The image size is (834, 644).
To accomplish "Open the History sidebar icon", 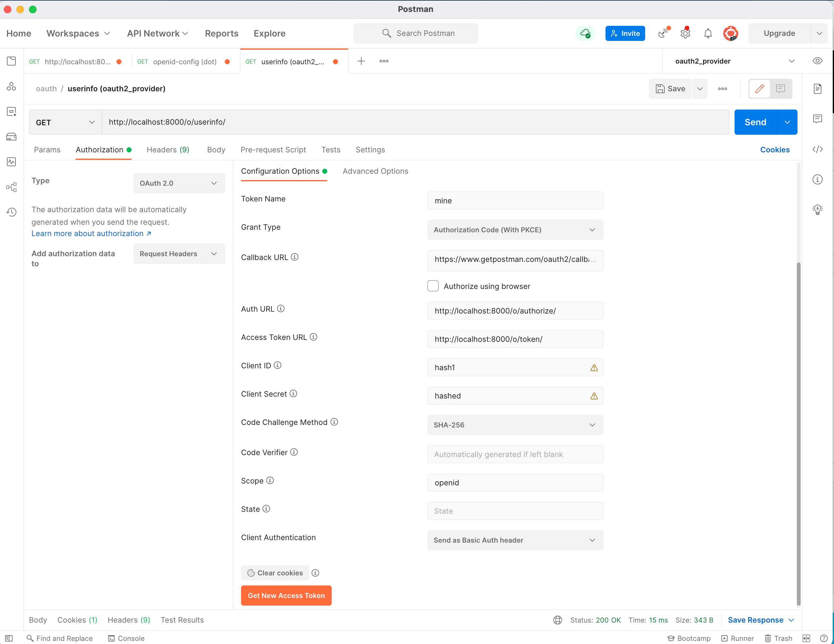I will (x=11, y=212).
